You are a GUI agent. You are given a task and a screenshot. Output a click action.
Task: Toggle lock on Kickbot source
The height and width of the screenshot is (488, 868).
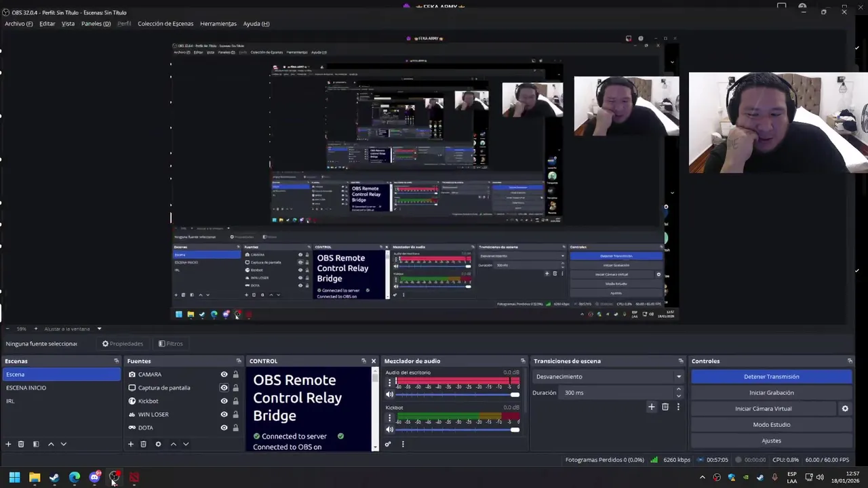[235, 401]
